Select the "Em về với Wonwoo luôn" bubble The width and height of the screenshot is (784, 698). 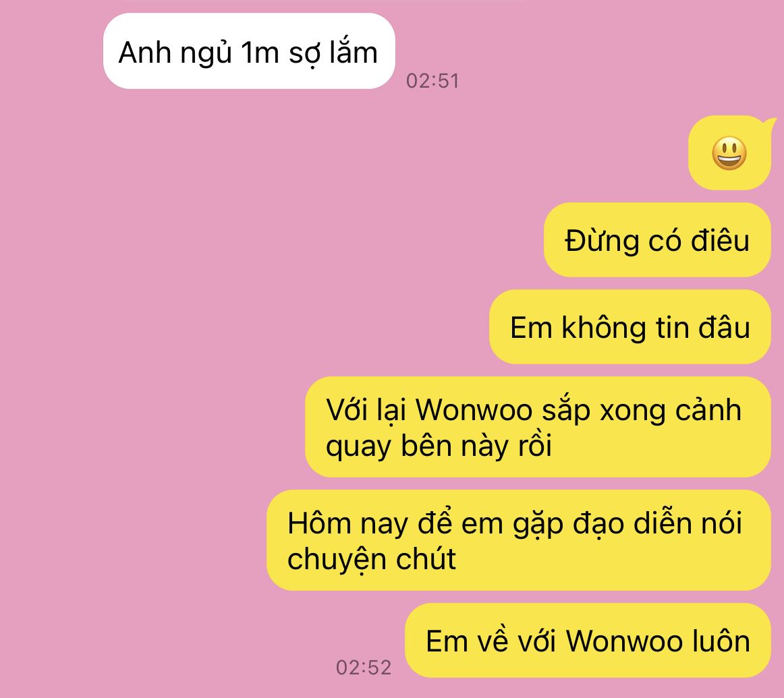[x=588, y=641]
